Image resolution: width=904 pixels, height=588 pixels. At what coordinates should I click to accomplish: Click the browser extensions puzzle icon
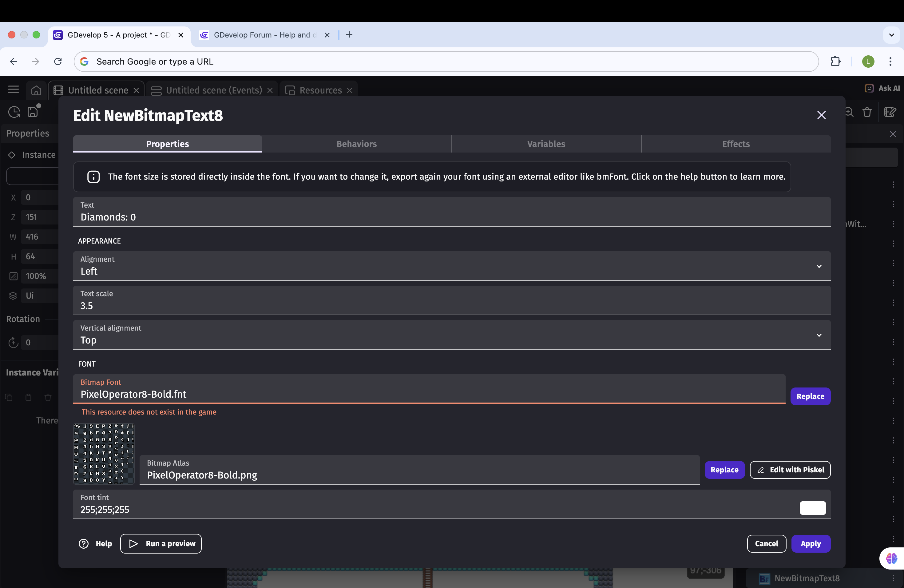click(835, 61)
